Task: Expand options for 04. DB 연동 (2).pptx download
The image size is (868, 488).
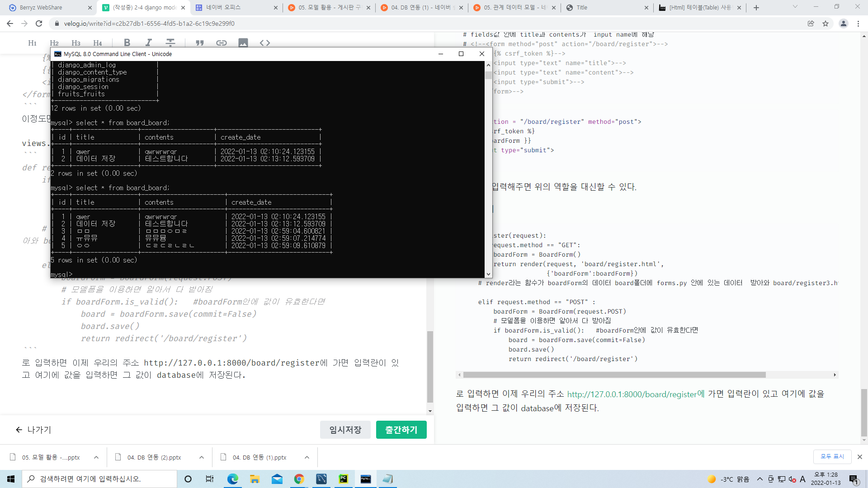Action: click(202, 457)
